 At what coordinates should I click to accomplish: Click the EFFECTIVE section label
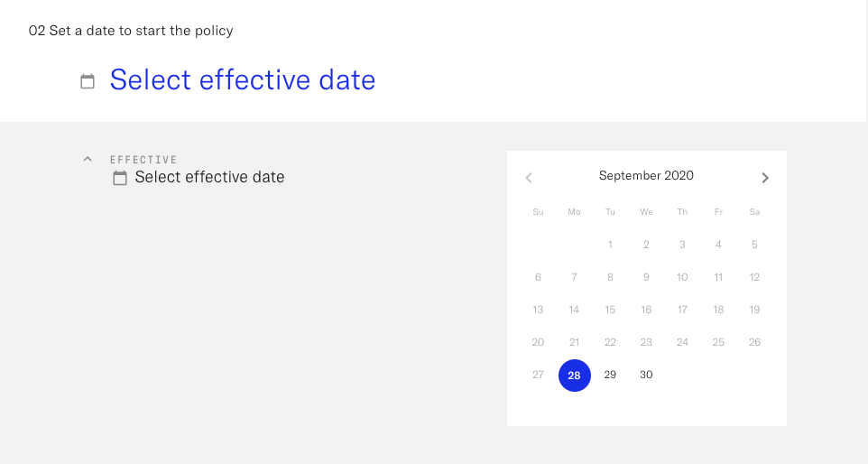[x=143, y=160]
